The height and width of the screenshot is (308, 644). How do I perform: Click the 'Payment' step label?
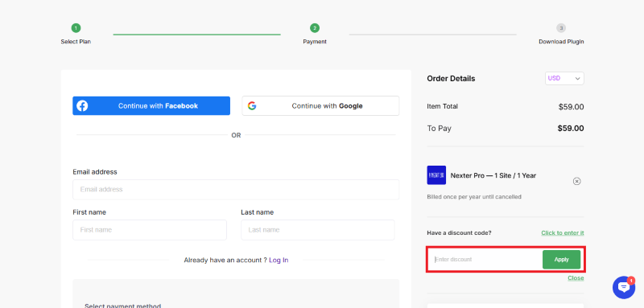(x=315, y=42)
